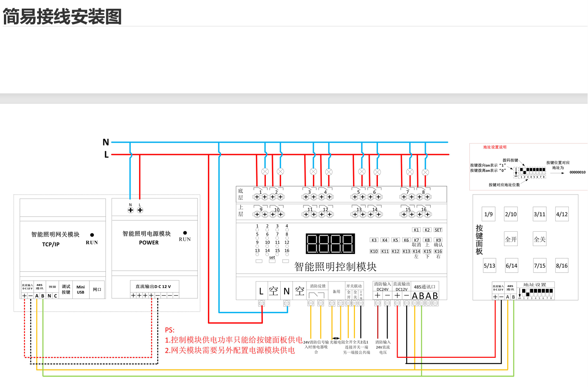Click the small button under the set label
Viewport: 588px width, 387px height.
272,261
